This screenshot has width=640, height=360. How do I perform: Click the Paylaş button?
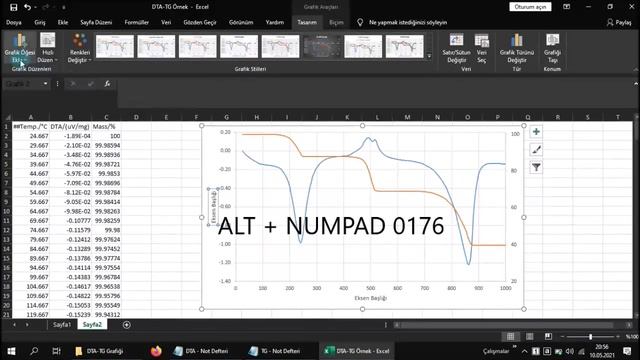tap(619, 22)
